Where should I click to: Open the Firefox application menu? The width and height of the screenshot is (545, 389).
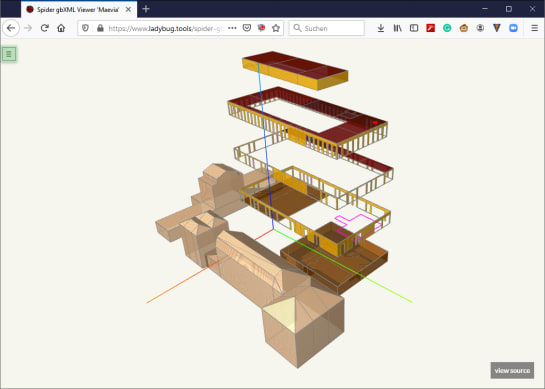535,28
